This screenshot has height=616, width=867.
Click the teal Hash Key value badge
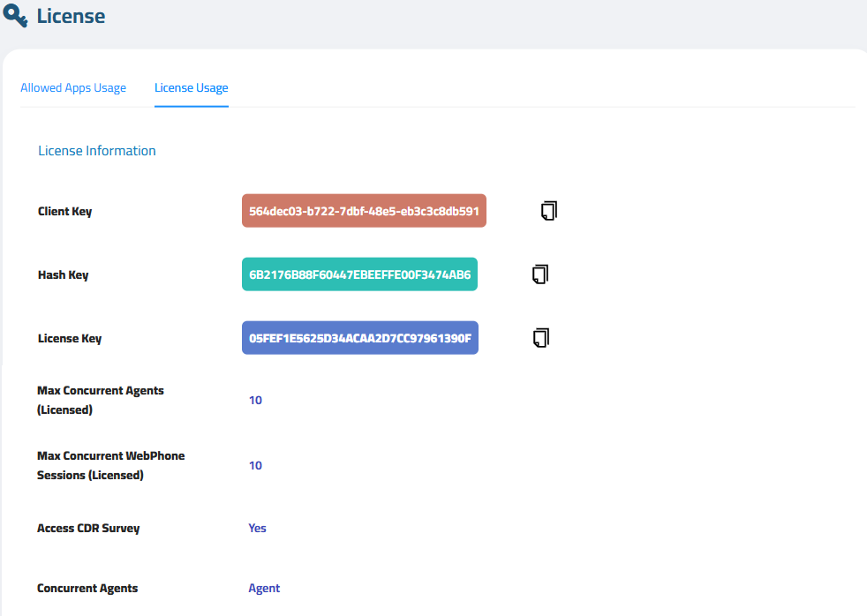(359, 274)
